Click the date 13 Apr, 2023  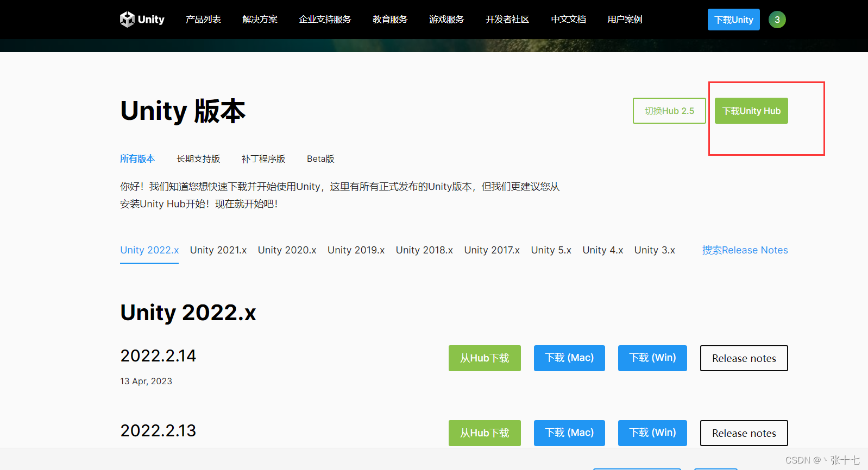(x=146, y=381)
